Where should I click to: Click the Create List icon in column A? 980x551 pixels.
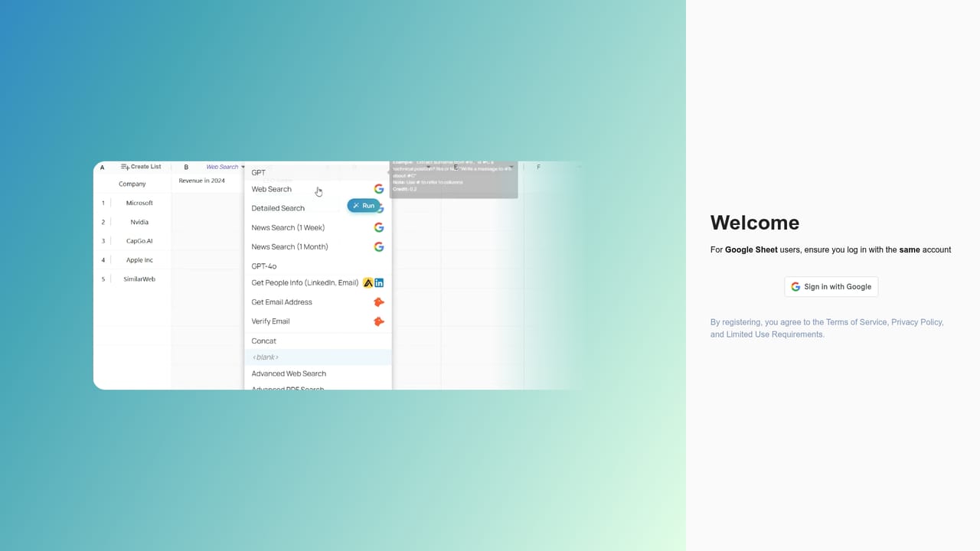tap(126, 167)
